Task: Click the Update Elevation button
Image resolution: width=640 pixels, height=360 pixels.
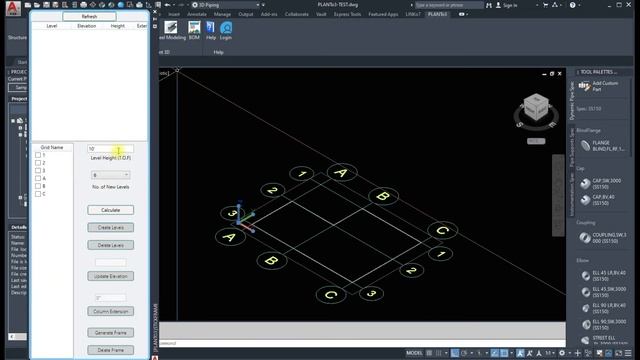Action: click(111, 276)
